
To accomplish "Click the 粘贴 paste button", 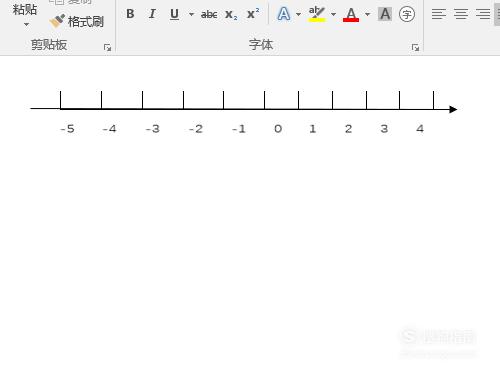I will [25, 9].
